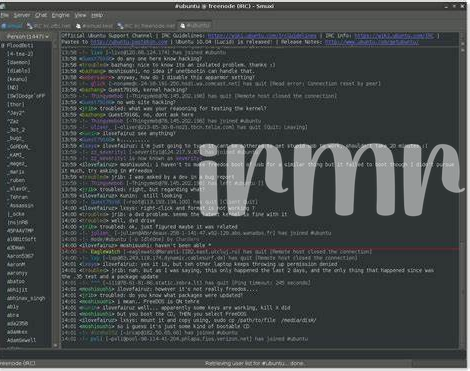470x371 pixels.
Task: Select user [daemon] in the user list
Action: pyautogui.click(x=19, y=62)
